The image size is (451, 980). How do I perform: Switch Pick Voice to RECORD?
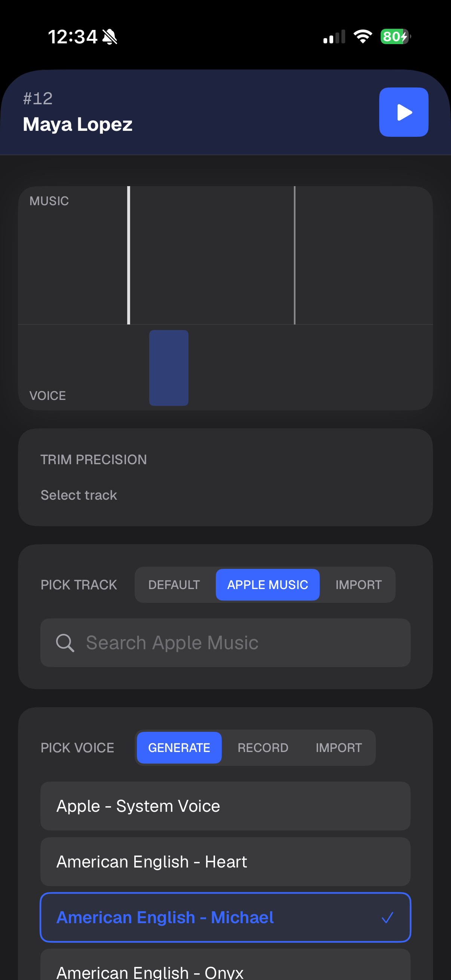coord(263,747)
